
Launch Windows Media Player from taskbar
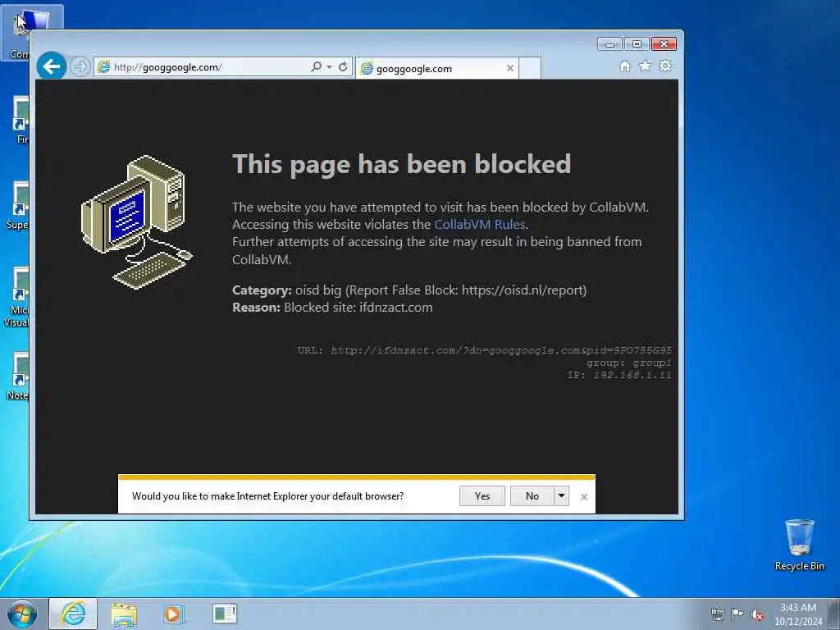tap(173, 614)
